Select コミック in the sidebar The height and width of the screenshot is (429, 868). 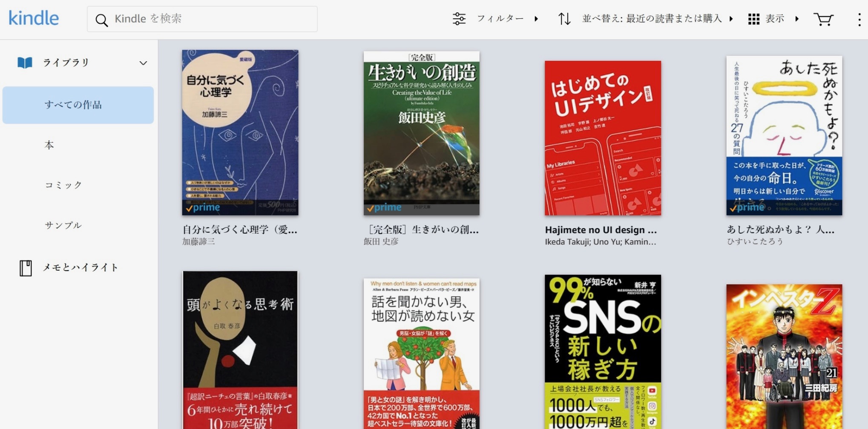[63, 185]
